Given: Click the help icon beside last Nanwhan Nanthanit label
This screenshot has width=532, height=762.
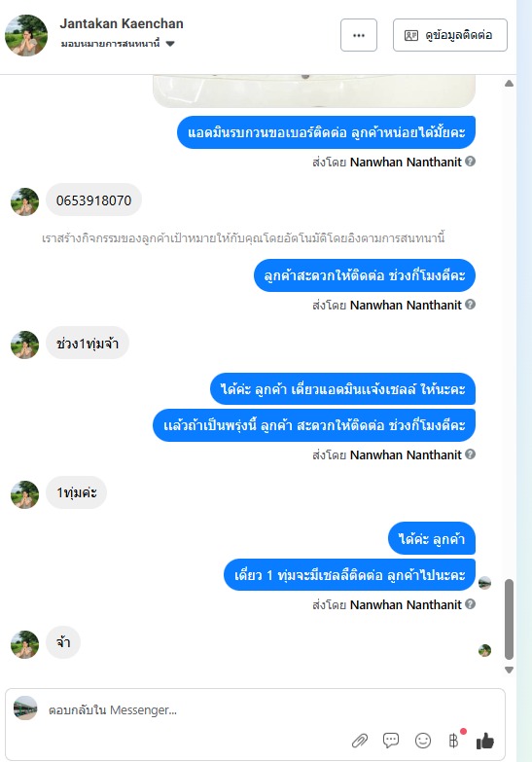Looking at the screenshot, I should pyautogui.click(x=470, y=604).
